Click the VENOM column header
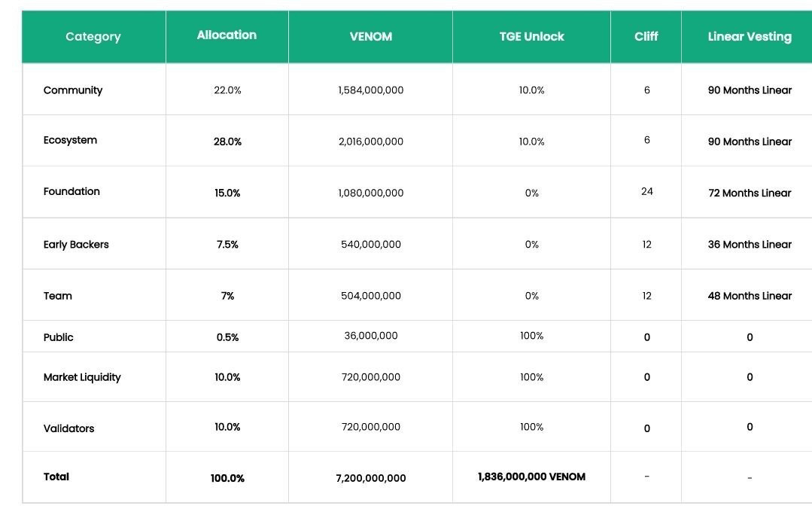 point(370,37)
